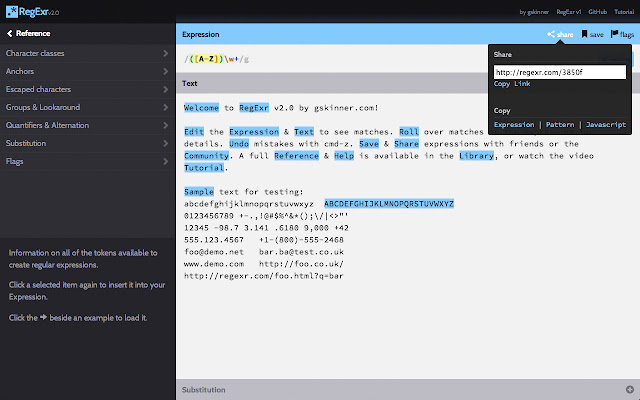The width and height of the screenshot is (640, 400).
Task: Click highlighted match 'Reference' in text area
Action: [x=296, y=156]
